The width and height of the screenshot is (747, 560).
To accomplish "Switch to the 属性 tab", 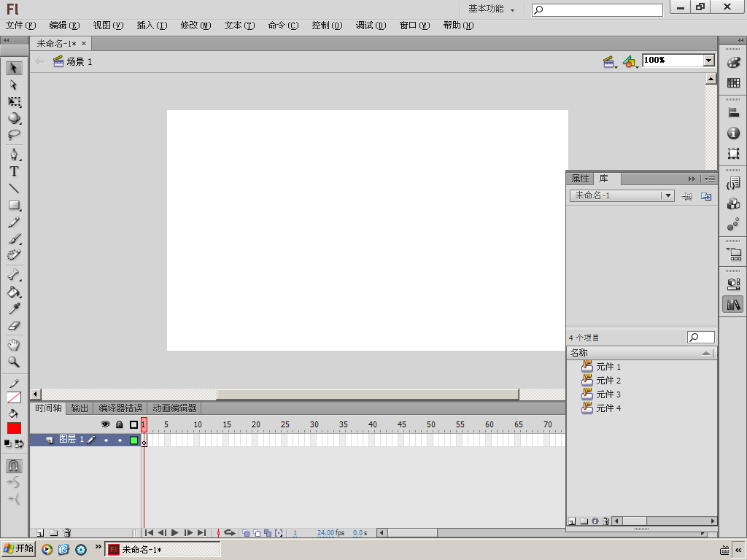I will 580,179.
